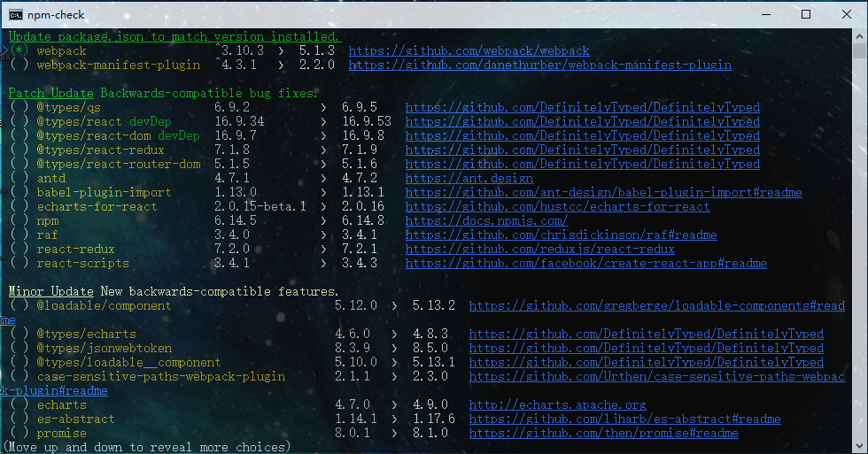Toggle the webpack-manifest-plugin checkbox
Viewport: 868px width, 454px height.
19,65
